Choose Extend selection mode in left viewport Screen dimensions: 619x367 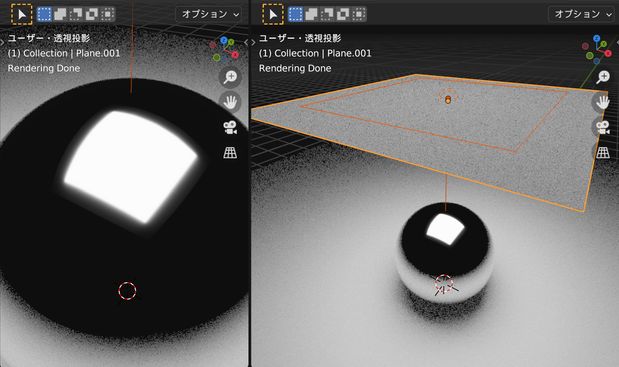tap(60, 14)
